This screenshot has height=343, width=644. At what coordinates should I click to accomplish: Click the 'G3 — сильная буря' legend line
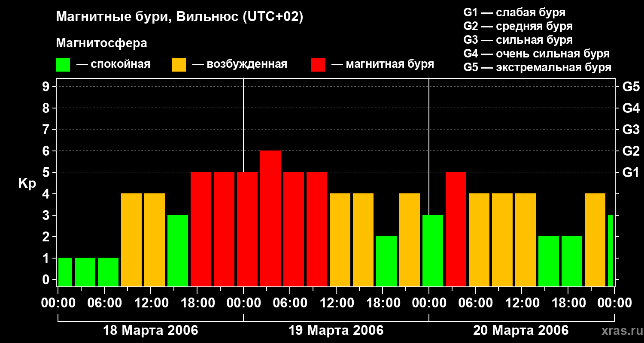pyautogui.click(x=518, y=40)
